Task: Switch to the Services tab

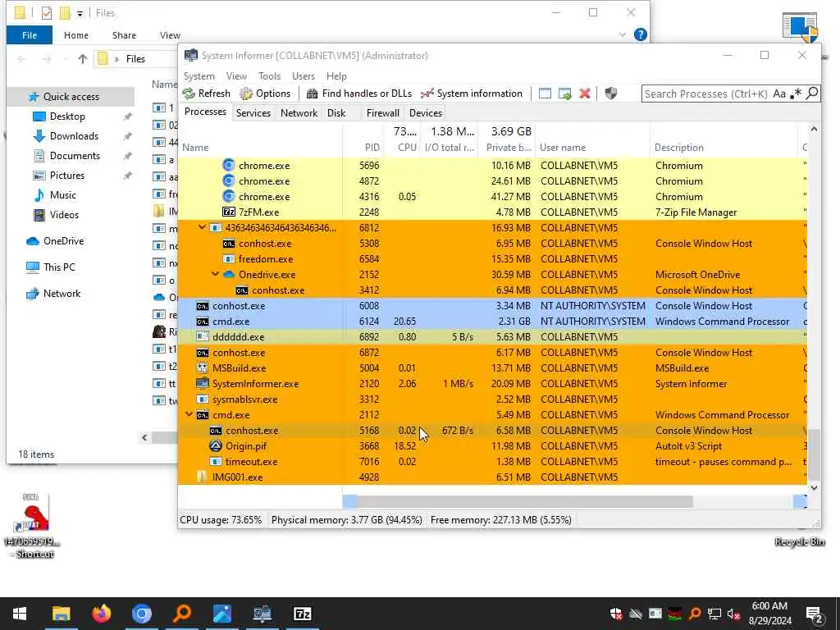Action: point(253,113)
